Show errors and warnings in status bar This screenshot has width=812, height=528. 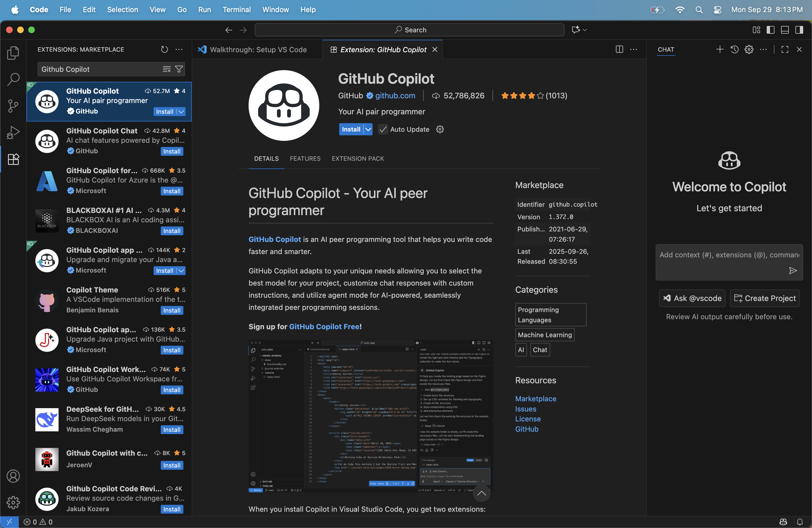[38, 522]
